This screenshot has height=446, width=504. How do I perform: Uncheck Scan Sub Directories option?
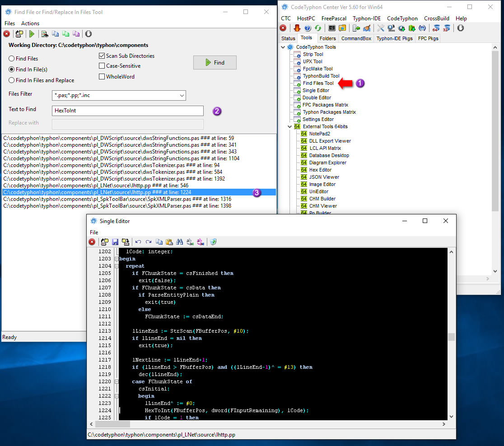click(102, 56)
